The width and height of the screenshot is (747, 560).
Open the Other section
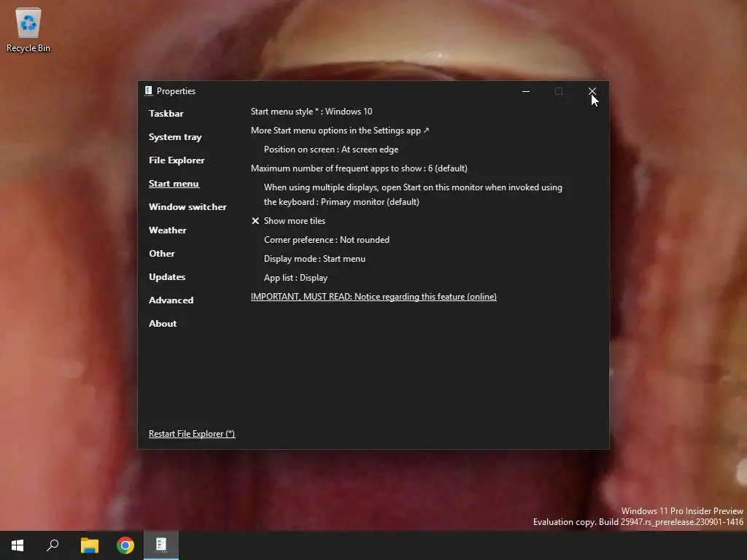tap(161, 253)
